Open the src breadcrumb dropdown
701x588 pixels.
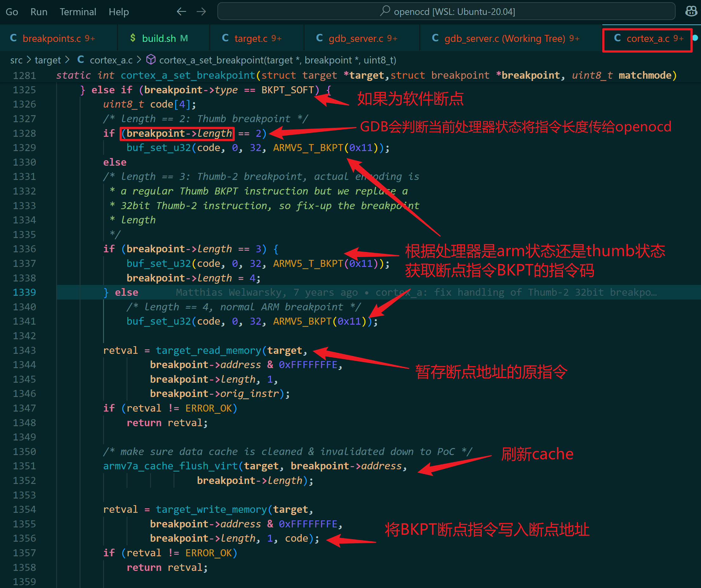[17, 60]
